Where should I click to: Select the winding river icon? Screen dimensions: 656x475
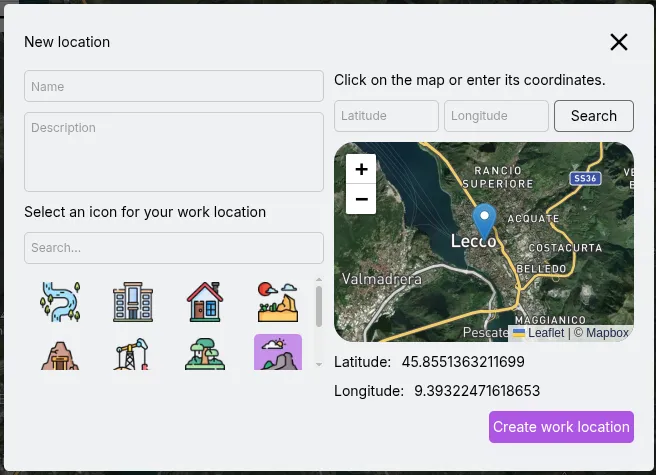click(60, 299)
